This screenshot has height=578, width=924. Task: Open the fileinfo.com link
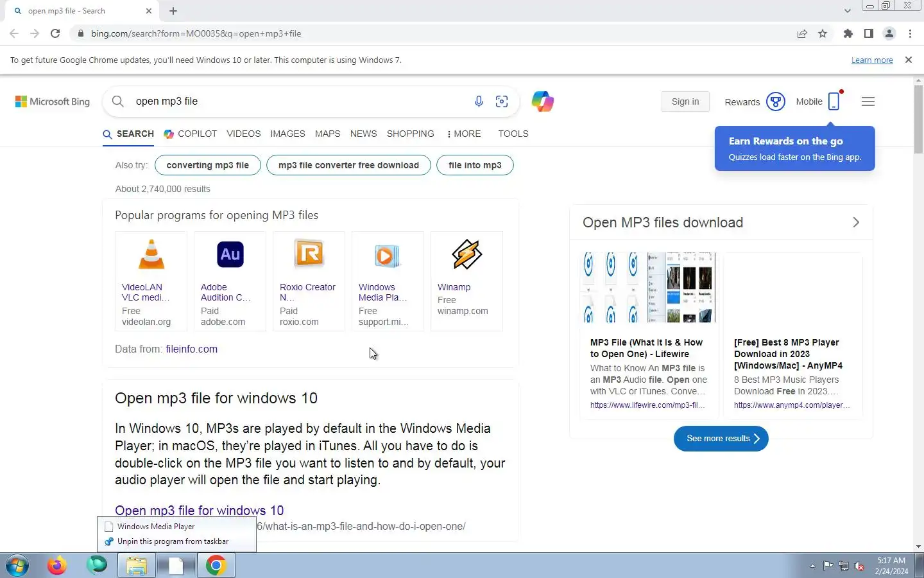point(191,349)
